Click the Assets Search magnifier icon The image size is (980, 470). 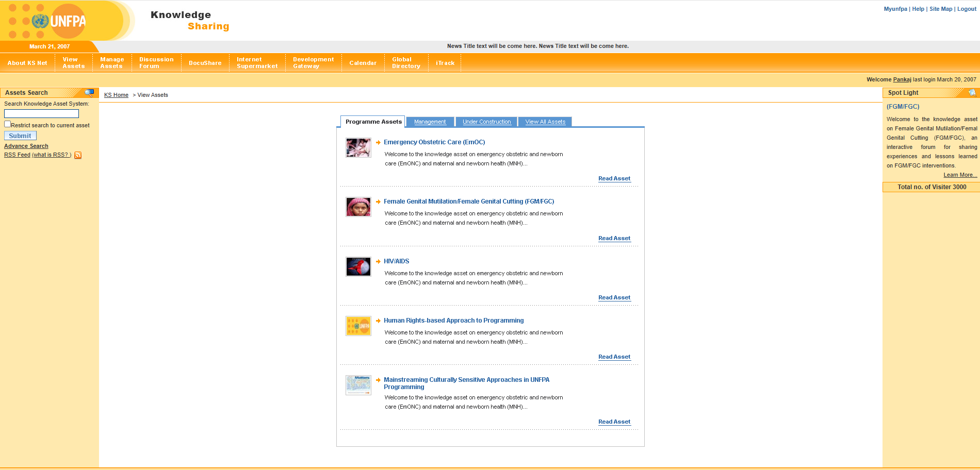(89, 93)
